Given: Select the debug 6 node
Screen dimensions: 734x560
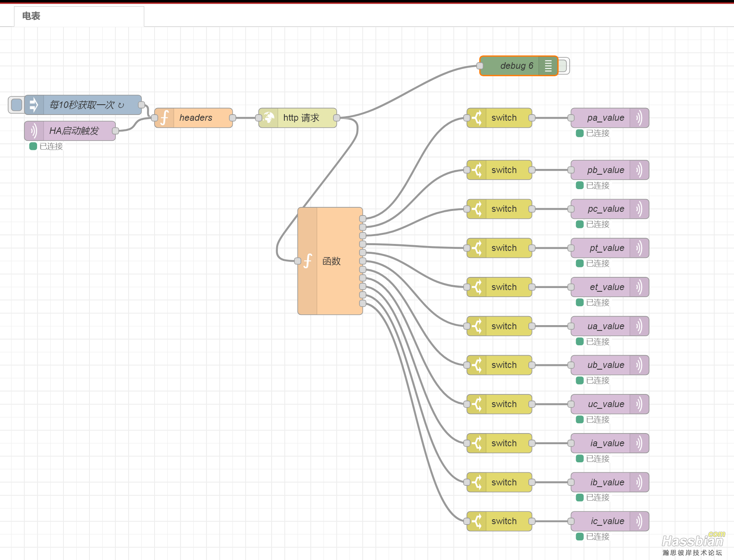Looking at the screenshot, I should click(x=519, y=66).
